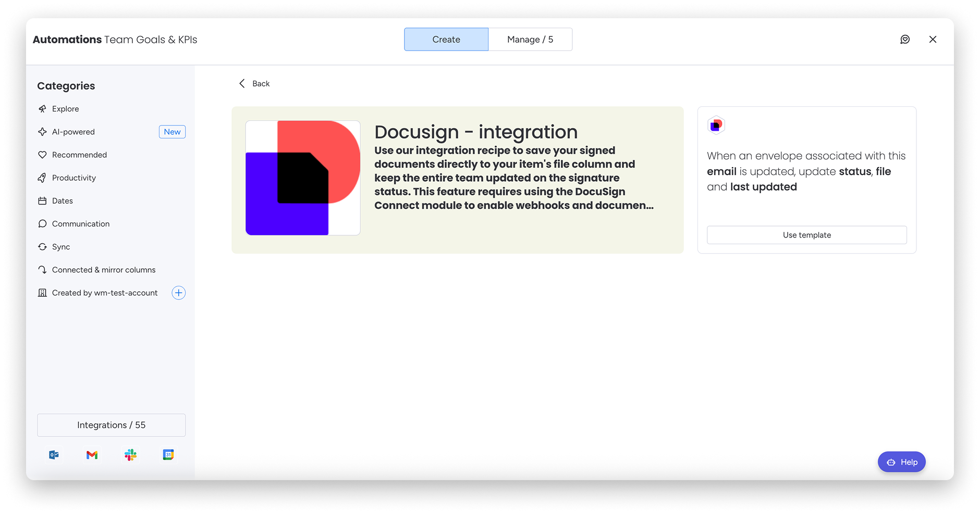This screenshot has height=514, width=980.
Task: Navigate Back using the chevron link
Action: click(x=253, y=83)
